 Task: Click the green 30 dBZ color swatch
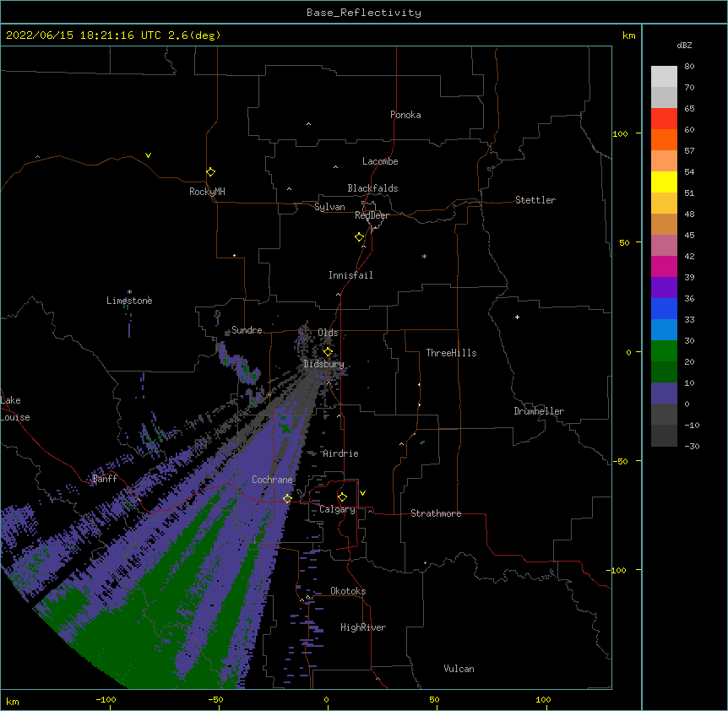664,351
